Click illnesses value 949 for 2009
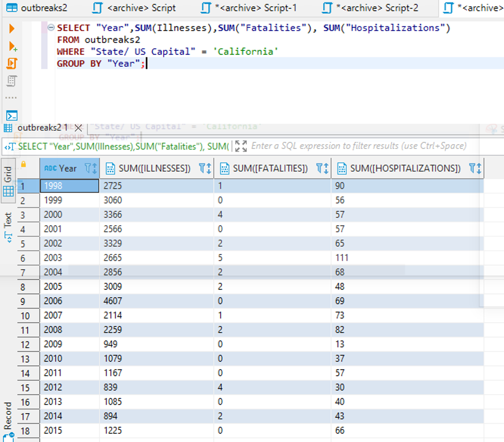Screen dimensions: 504x442 pyautogui.click(x=156, y=344)
